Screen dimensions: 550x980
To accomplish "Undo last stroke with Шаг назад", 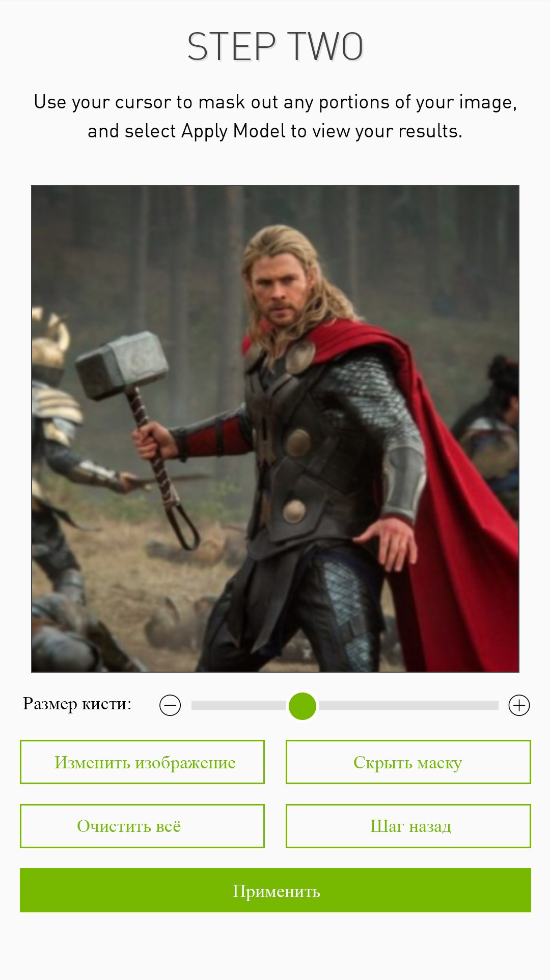I will click(408, 826).
